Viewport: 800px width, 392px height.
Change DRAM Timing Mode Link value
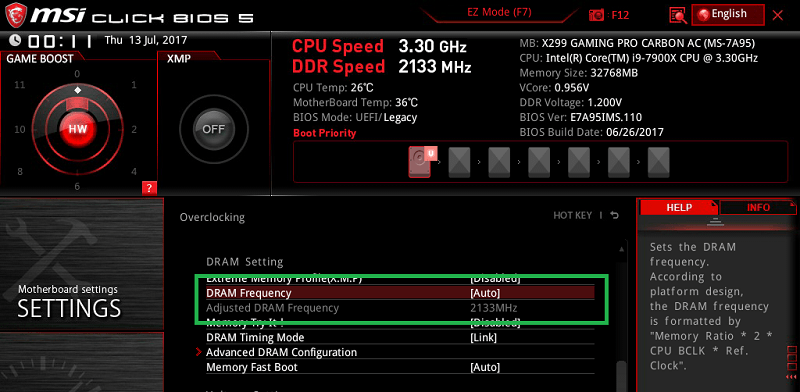483,337
